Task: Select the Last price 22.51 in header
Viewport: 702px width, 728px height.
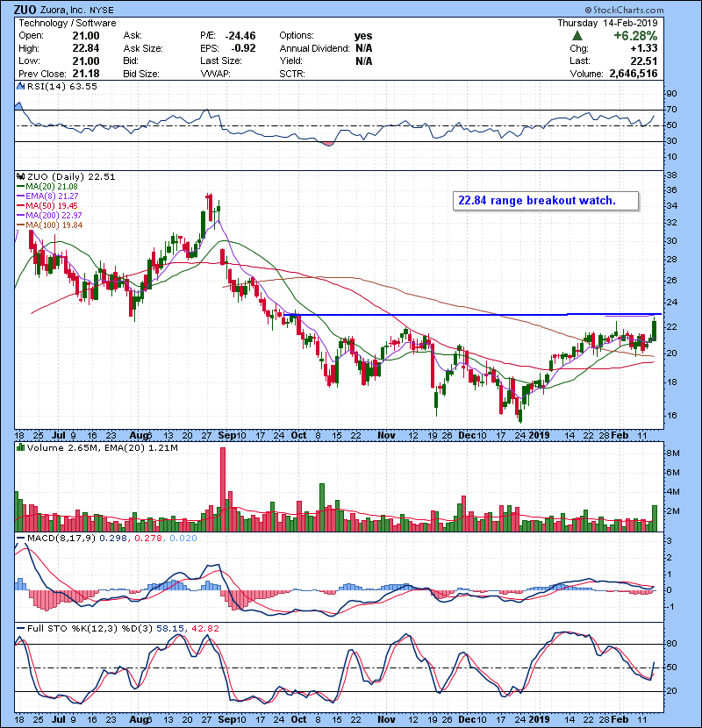Action: pyautogui.click(x=644, y=61)
